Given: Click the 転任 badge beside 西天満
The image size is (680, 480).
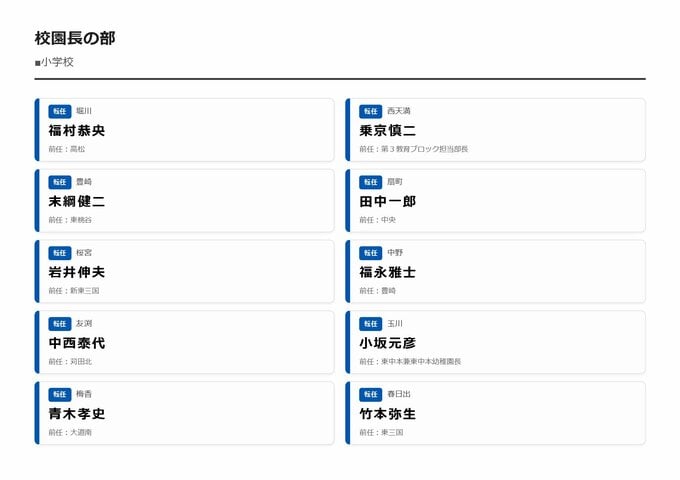Looking at the screenshot, I should coord(371,111).
